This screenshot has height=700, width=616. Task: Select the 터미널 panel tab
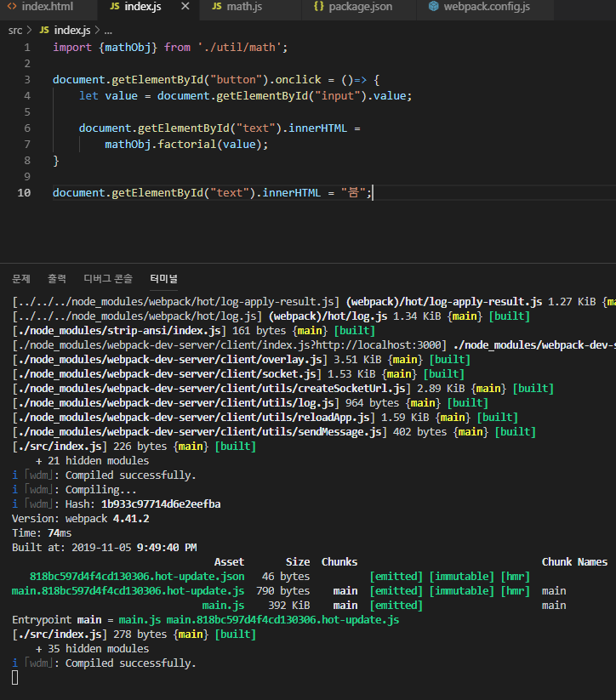[x=163, y=279]
